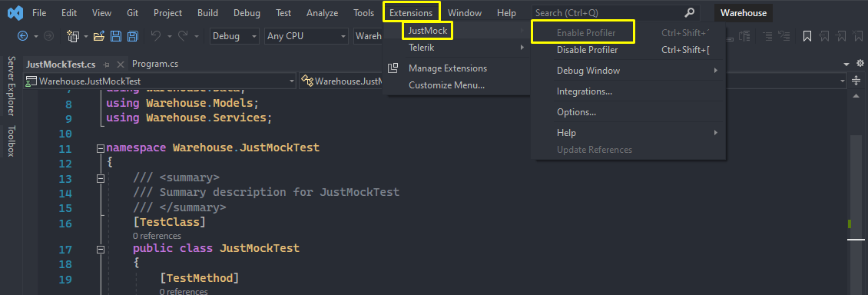Open the File menu
This screenshot has width=868, height=295.
[39, 13]
